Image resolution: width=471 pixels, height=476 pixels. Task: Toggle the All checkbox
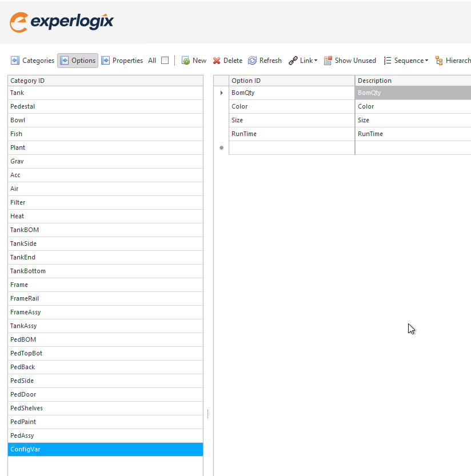tap(165, 61)
